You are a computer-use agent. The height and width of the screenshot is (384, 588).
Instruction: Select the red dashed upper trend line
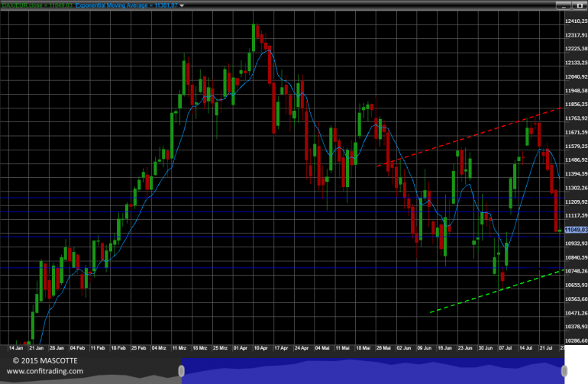click(x=469, y=137)
